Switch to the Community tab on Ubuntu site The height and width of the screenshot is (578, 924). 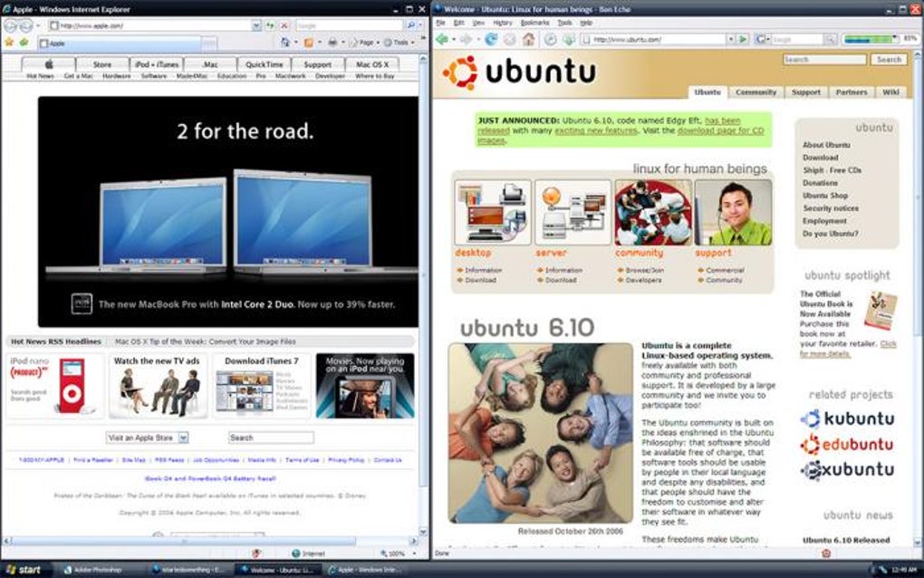756,92
